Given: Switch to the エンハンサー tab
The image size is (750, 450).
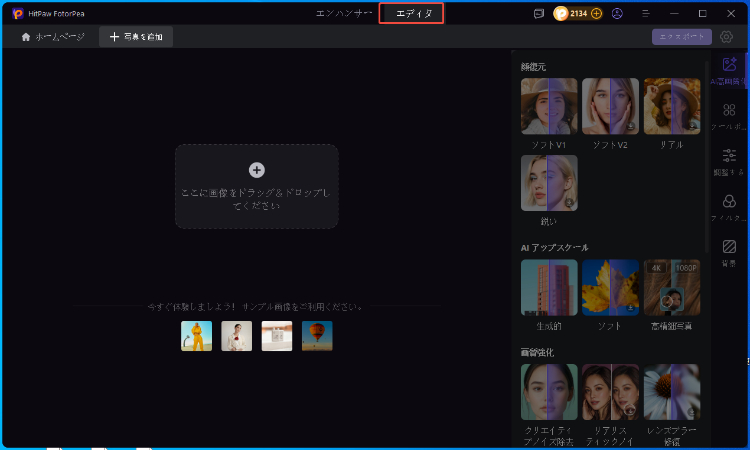Looking at the screenshot, I should tap(344, 13).
